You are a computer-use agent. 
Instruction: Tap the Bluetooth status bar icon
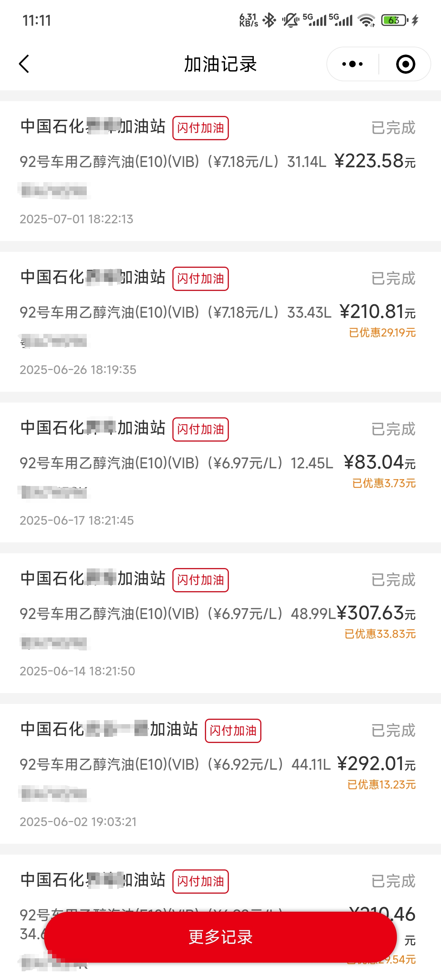269,20
